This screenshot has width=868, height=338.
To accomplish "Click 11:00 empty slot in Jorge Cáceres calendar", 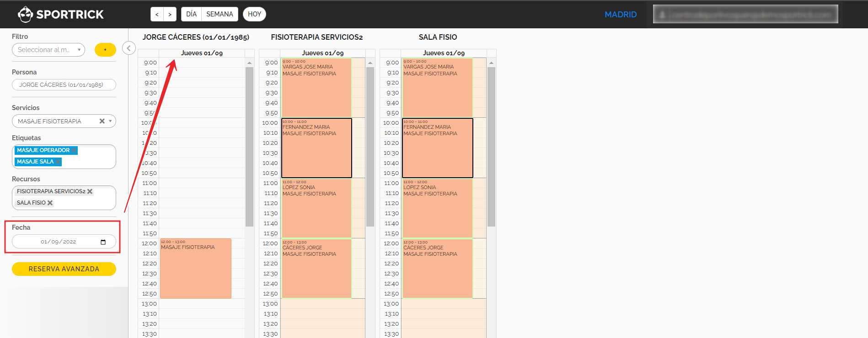I will 202,183.
